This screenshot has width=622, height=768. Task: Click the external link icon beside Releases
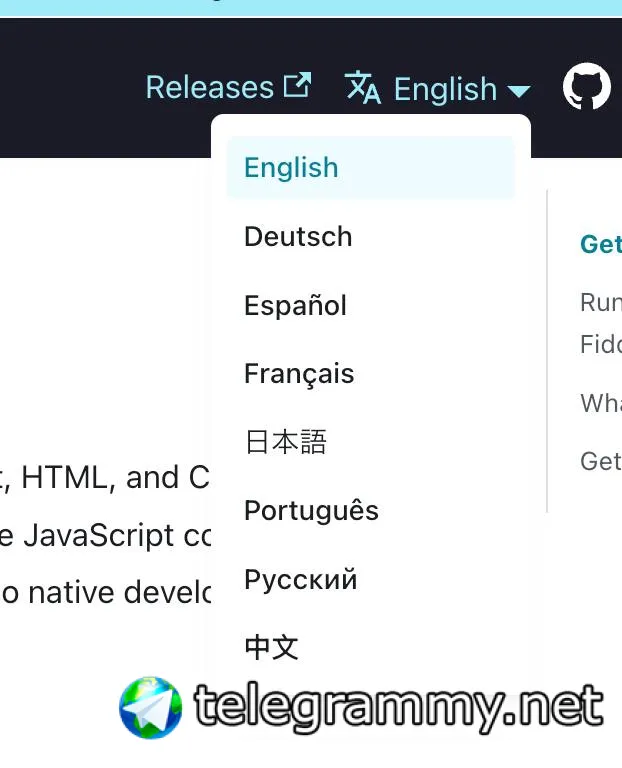click(x=297, y=85)
